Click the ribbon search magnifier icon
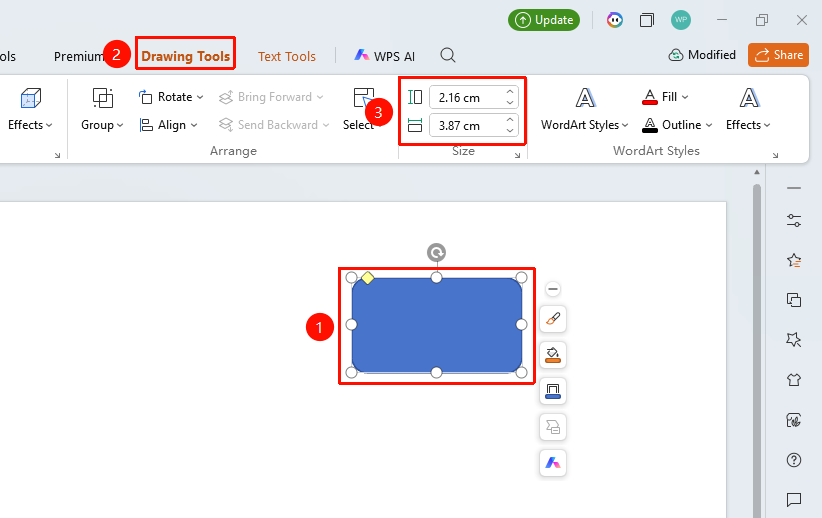Viewport: 822px width, 518px height. (x=448, y=55)
